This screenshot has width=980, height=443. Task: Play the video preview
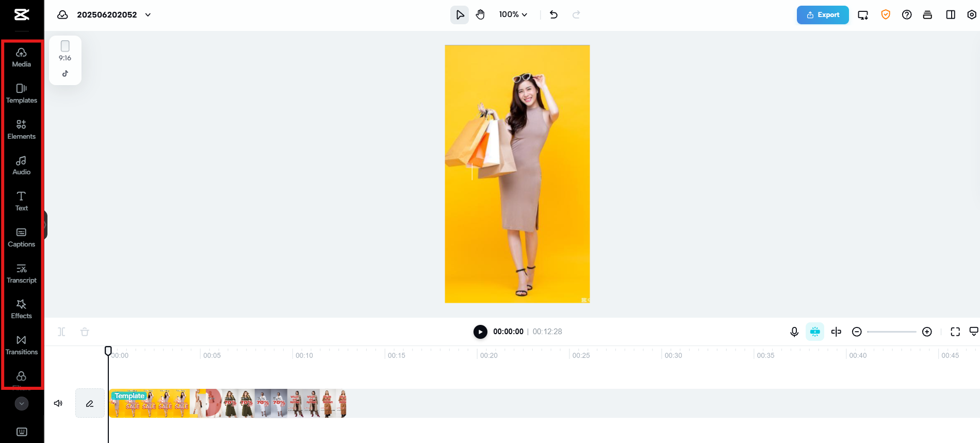pos(480,332)
